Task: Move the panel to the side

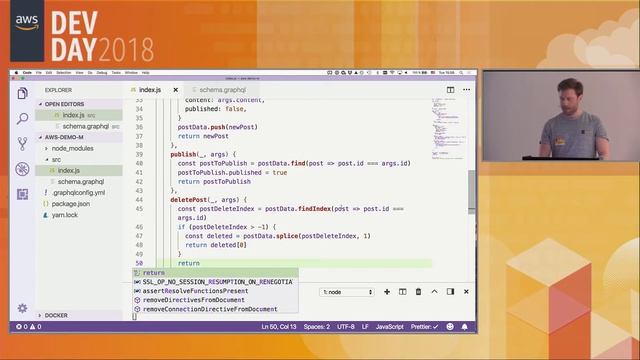Action: click(x=450, y=292)
